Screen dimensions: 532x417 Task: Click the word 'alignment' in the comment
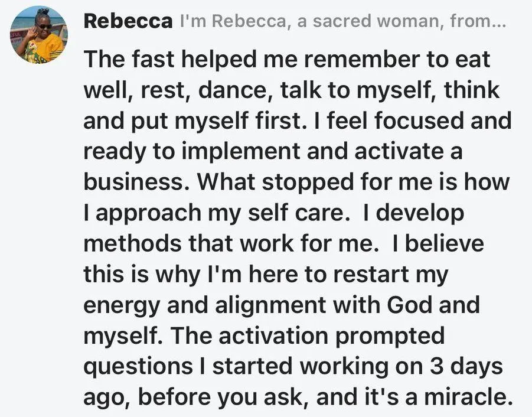(270, 305)
